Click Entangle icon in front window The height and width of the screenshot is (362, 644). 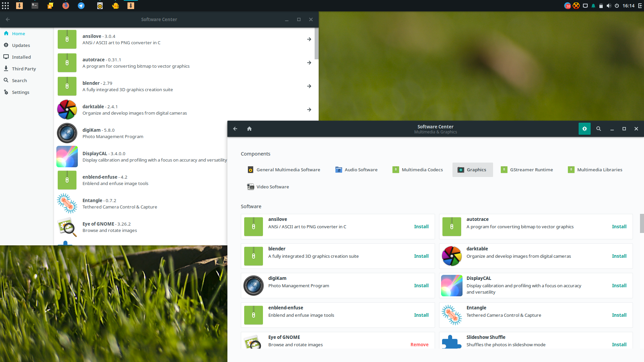pyautogui.click(x=452, y=315)
